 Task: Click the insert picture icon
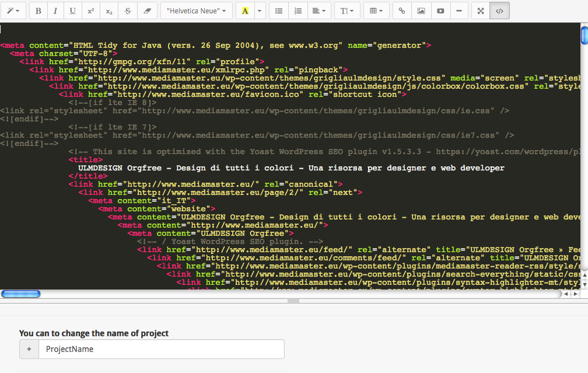(x=421, y=11)
